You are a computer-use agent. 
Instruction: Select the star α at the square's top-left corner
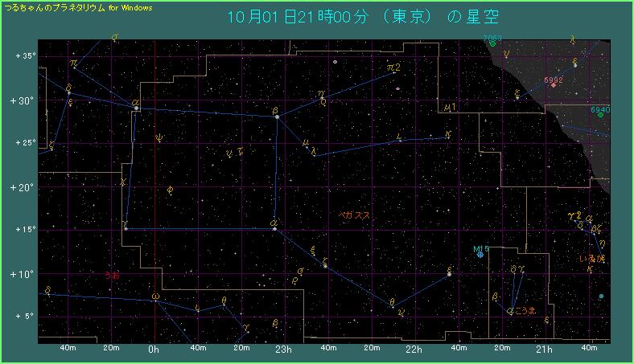click(x=137, y=108)
